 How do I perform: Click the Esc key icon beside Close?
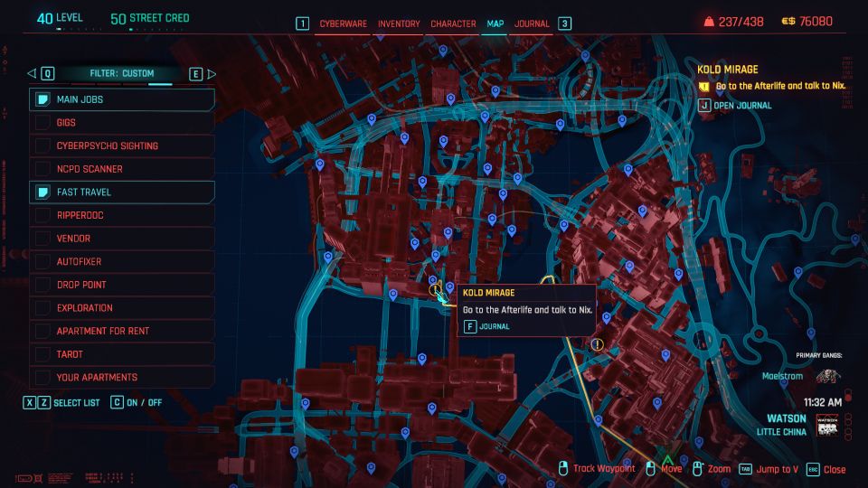813,469
